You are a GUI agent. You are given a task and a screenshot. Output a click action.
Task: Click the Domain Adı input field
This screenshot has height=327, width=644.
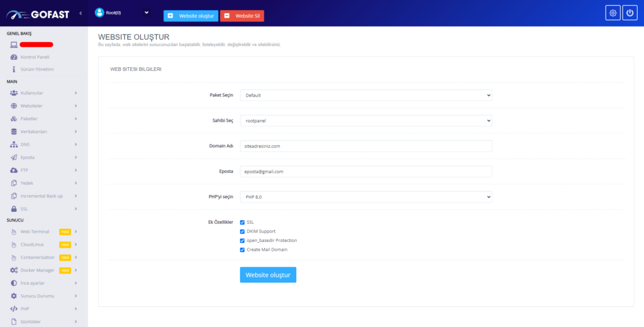click(365, 146)
